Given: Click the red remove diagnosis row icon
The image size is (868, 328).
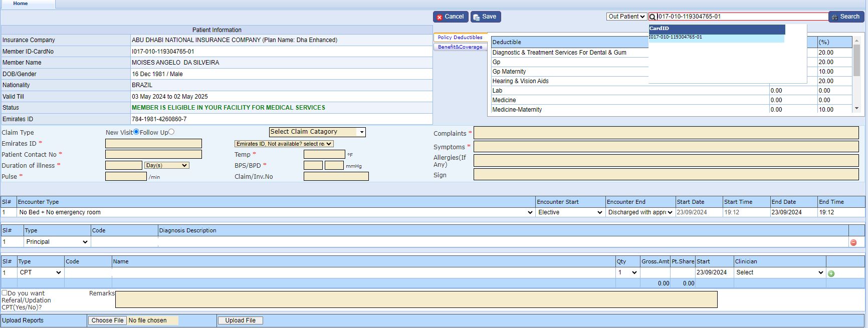Looking at the screenshot, I should 853,243.
